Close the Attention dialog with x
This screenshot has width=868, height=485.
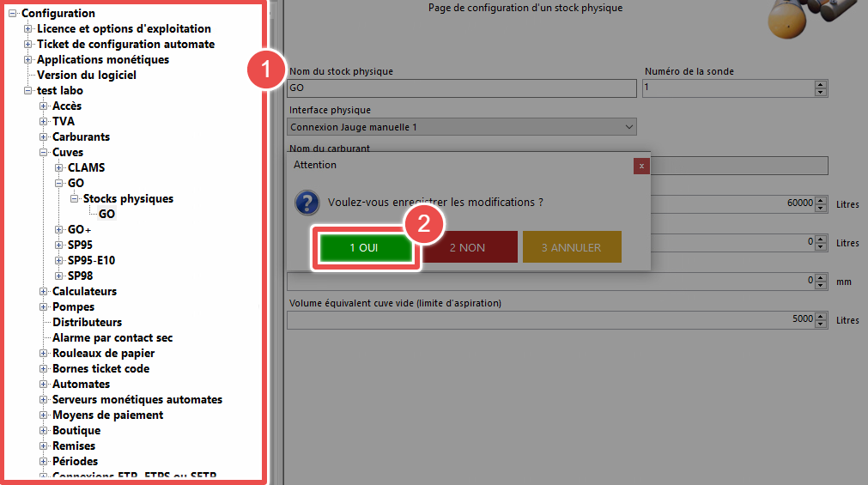640,166
